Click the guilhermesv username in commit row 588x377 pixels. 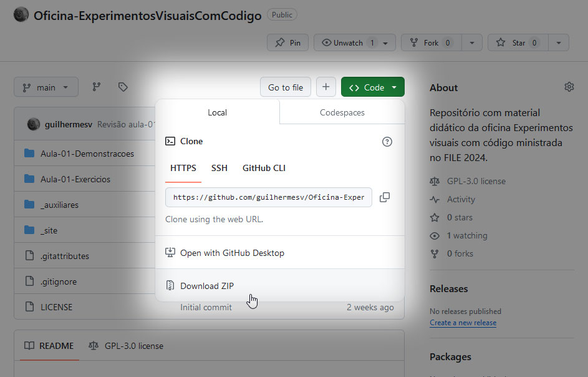[x=68, y=124]
